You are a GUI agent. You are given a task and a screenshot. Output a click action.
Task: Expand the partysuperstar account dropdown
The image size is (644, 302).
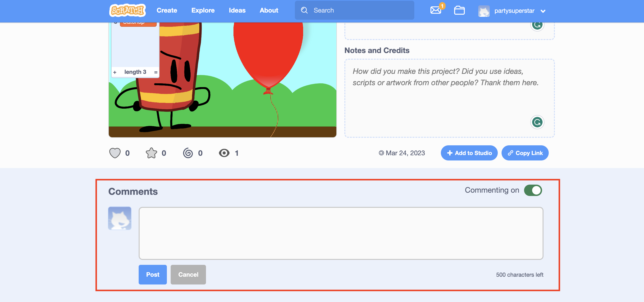(543, 11)
